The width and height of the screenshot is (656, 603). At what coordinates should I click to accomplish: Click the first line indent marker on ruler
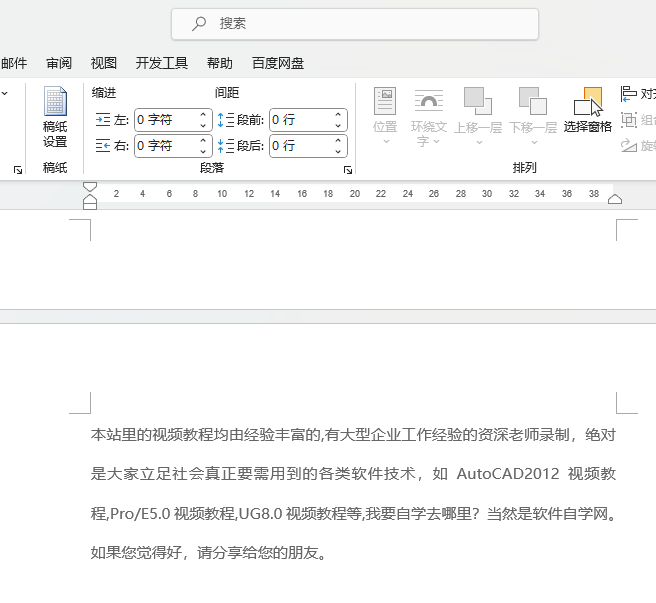click(x=90, y=187)
